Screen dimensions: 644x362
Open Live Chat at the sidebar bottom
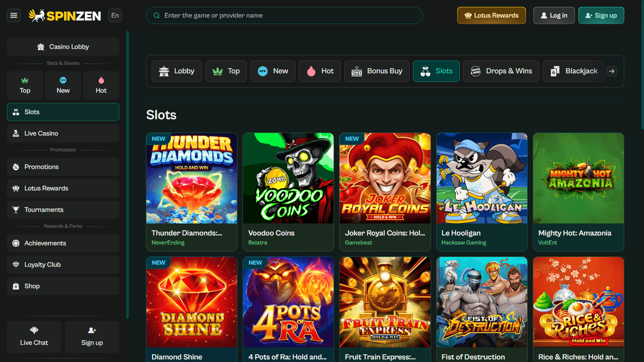point(34,337)
